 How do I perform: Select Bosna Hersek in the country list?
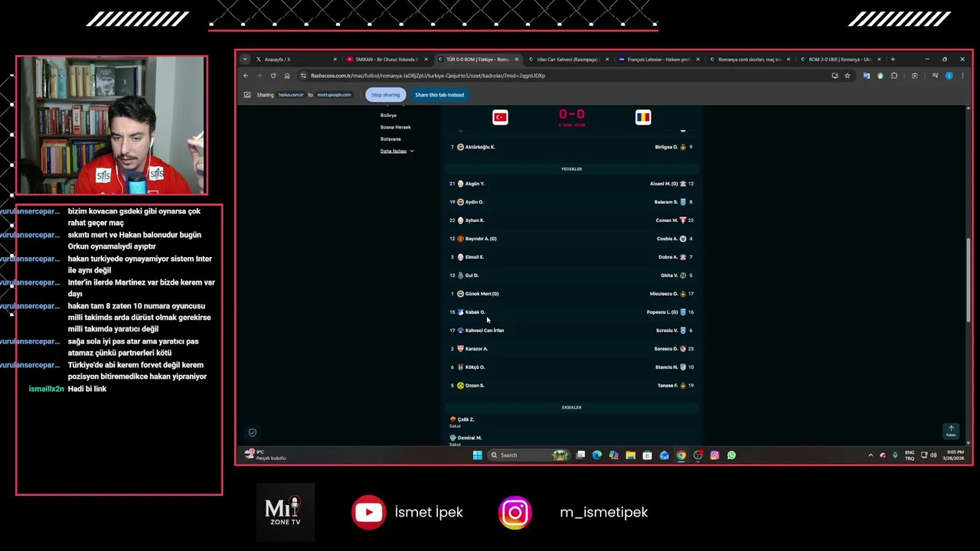pyautogui.click(x=395, y=127)
